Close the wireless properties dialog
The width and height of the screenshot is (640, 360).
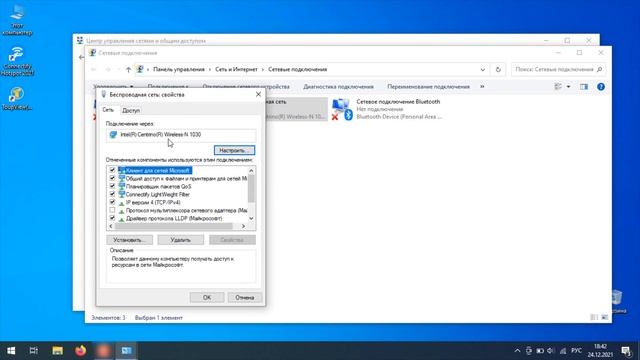pos(258,94)
